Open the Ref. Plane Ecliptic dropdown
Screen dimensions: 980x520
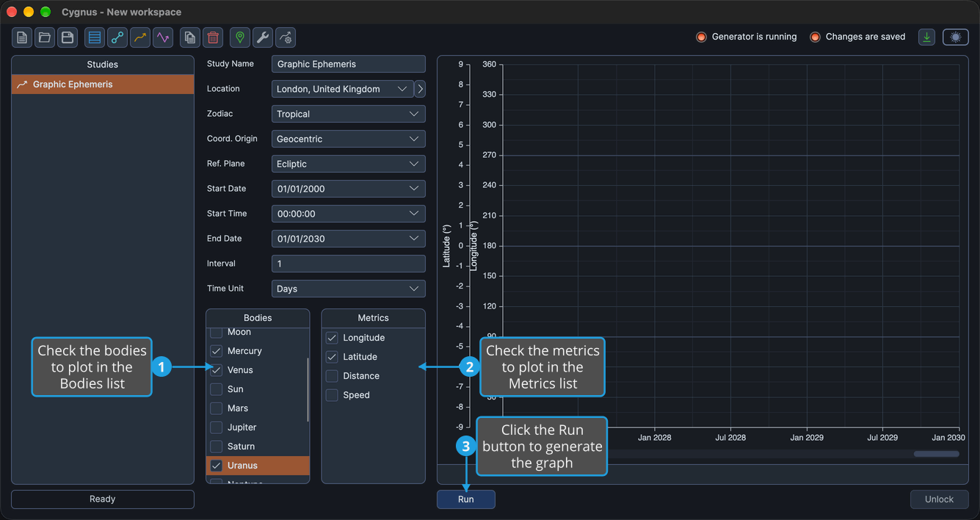[348, 164]
